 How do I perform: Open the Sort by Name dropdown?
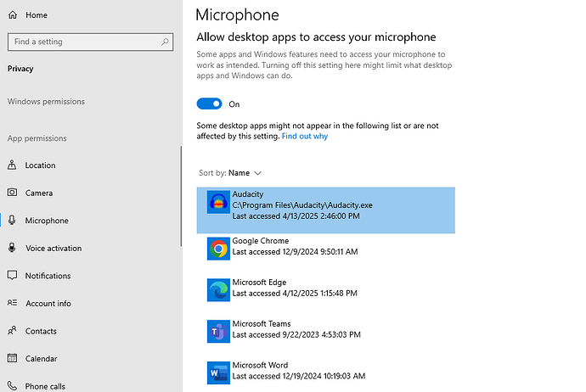230,173
